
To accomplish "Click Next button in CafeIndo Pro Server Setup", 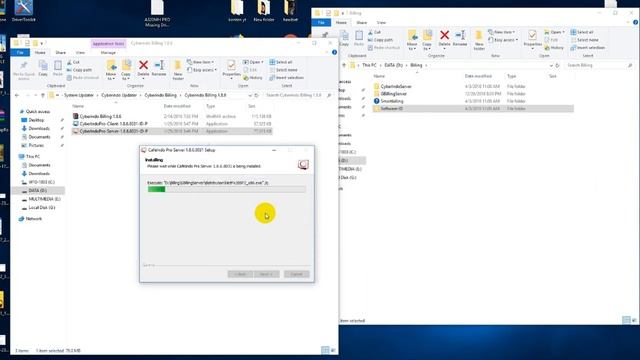I will (267, 274).
